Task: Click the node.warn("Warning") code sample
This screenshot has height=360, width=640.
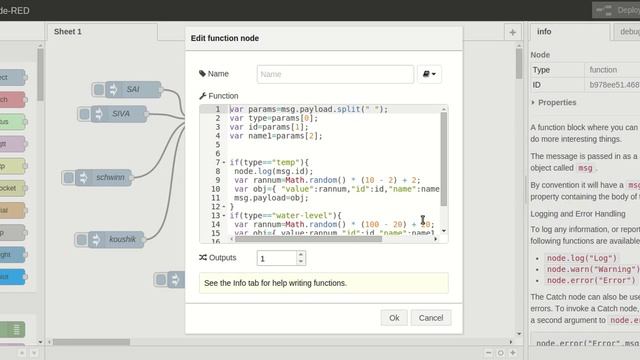Action: 592,269
